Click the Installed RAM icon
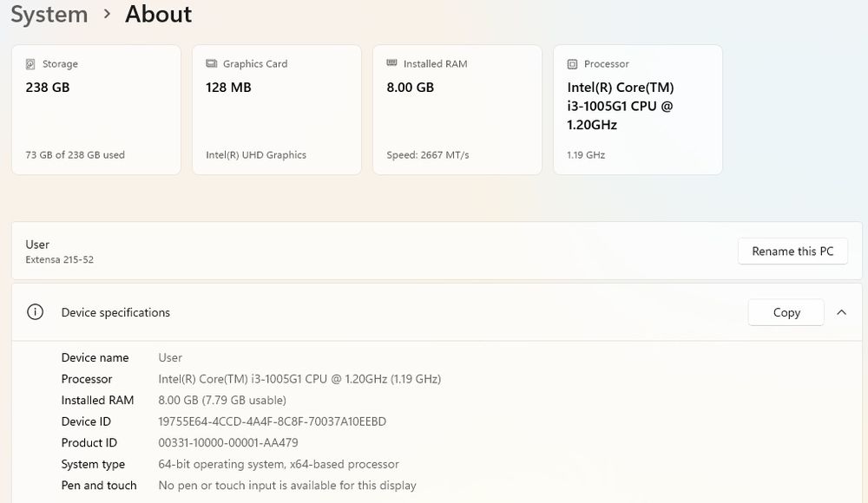Screen dimensions: 868x503 point(392,64)
